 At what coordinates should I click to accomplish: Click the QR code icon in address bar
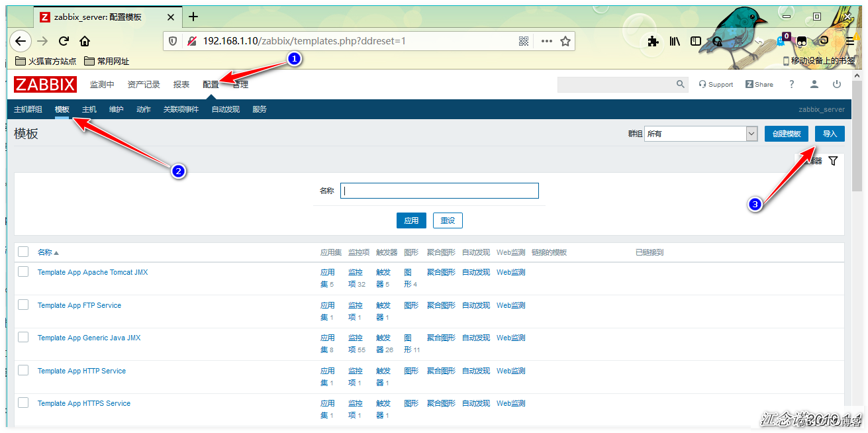click(x=524, y=41)
